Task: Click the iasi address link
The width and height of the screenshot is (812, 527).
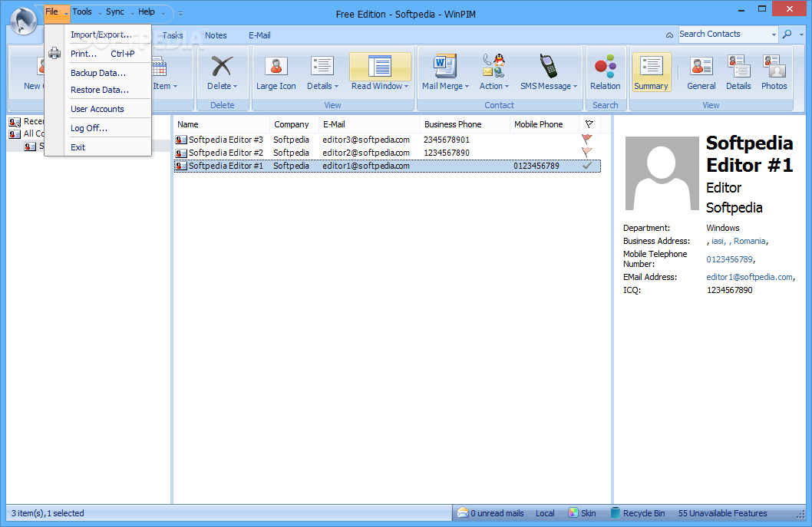Action: (x=718, y=241)
